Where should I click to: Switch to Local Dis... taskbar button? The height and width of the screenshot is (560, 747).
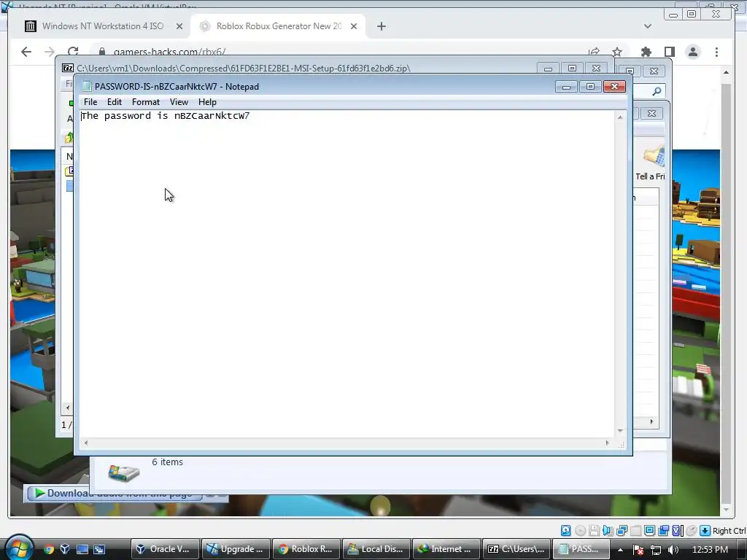click(x=376, y=549)
